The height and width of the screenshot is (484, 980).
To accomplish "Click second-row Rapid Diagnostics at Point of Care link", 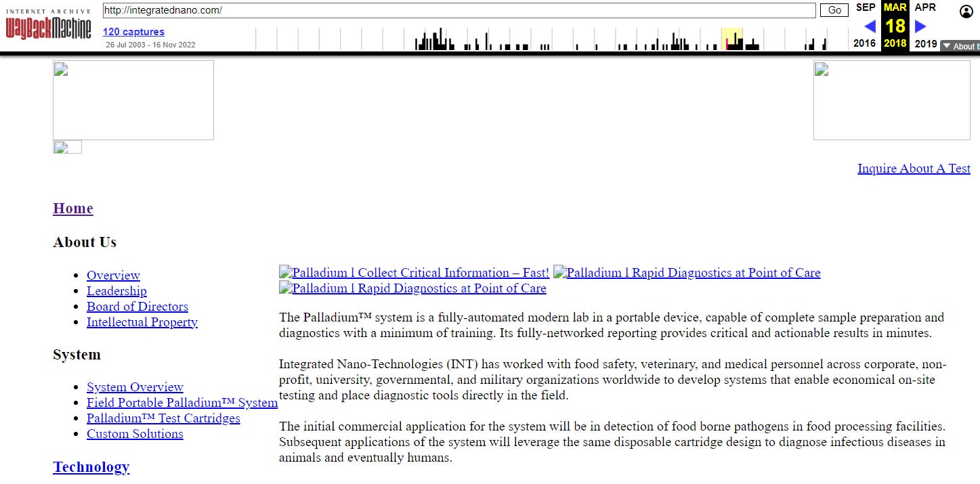I will pos(412,288).
